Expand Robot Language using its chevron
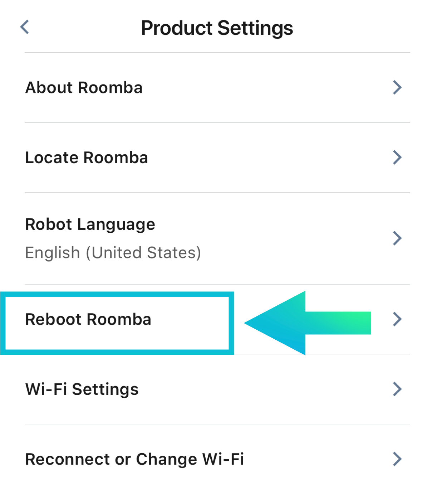Screen dimensions: 432x504 397,238
